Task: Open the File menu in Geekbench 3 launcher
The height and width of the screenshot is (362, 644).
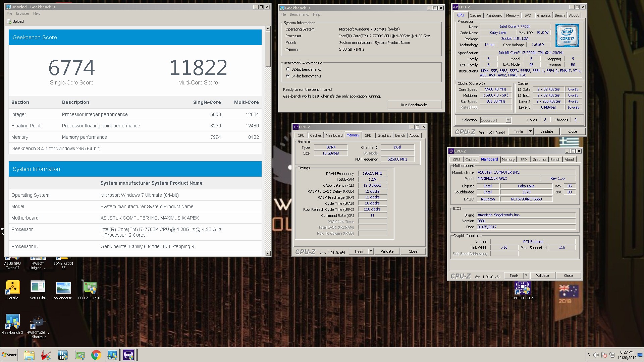Action: tap(283, 14)
